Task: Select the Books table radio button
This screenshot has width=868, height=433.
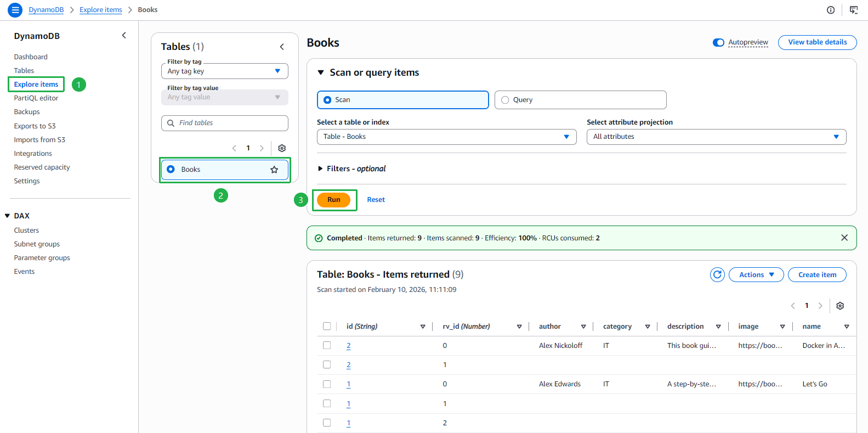Action: [x=171, y=169]
